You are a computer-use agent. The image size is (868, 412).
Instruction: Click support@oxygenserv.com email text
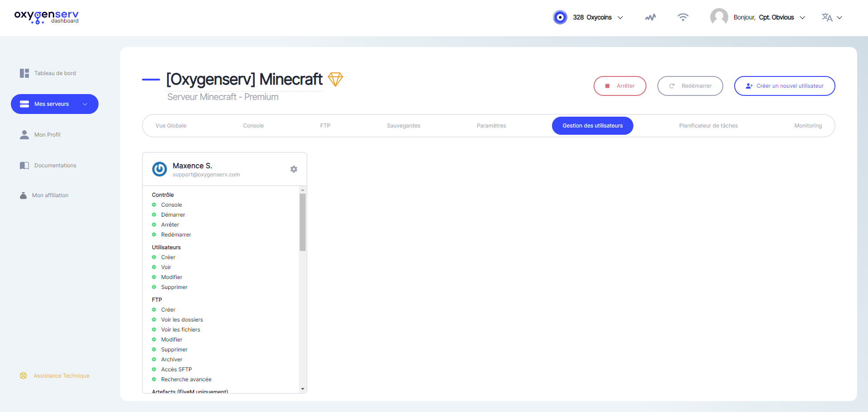tap(206, 175)
